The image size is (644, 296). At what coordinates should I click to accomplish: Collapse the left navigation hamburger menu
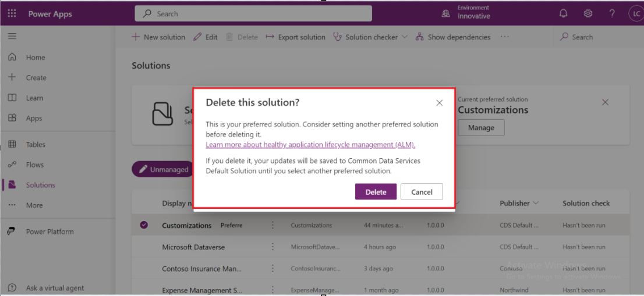click(12, 37)
